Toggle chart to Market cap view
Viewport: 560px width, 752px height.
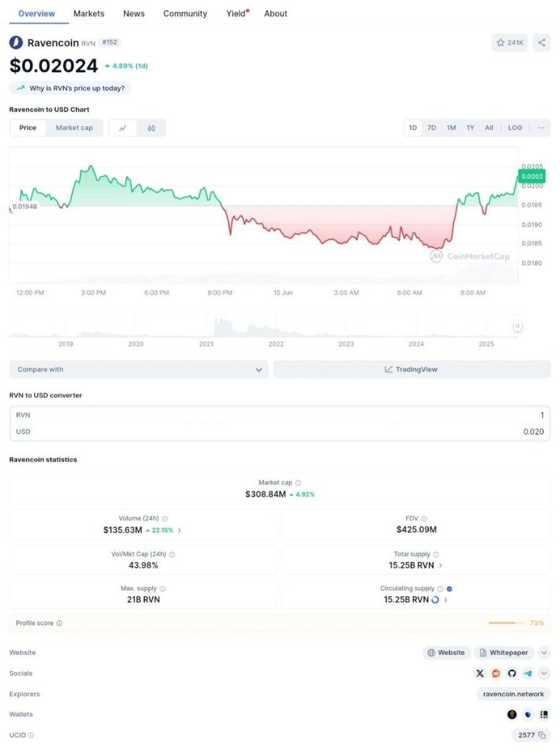click(x=74, y=128)
